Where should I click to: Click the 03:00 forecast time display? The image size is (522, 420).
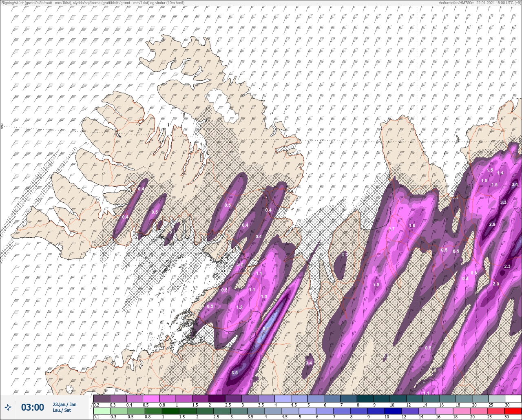pos(32,407)
